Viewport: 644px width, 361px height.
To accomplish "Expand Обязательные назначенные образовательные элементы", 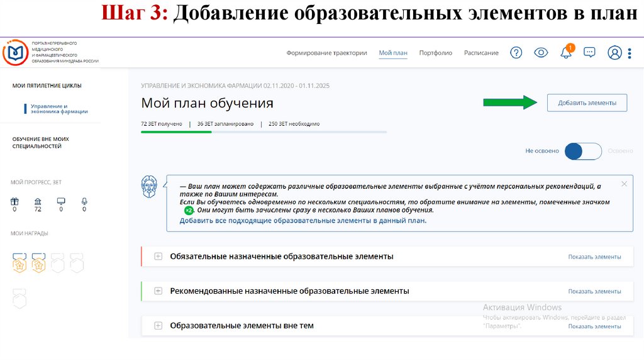I will click(158, 256).
